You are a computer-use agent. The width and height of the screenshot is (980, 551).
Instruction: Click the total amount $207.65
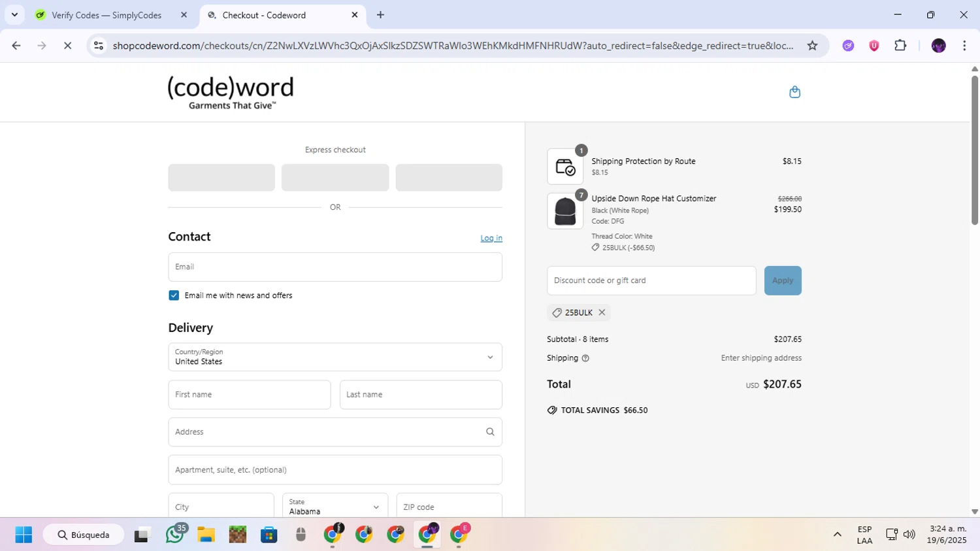[782, 384]
